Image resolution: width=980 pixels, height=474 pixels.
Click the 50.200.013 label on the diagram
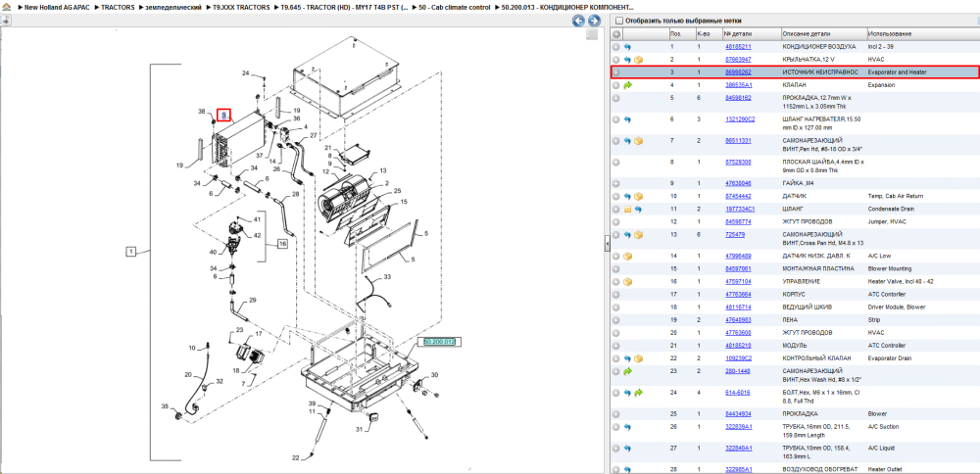[x=440, y=342]
